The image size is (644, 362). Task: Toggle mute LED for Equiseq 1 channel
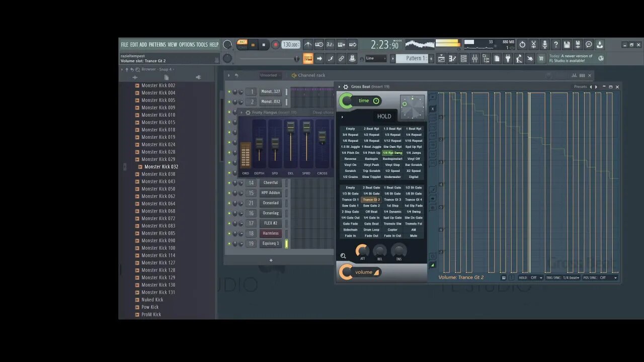[229, 244]
